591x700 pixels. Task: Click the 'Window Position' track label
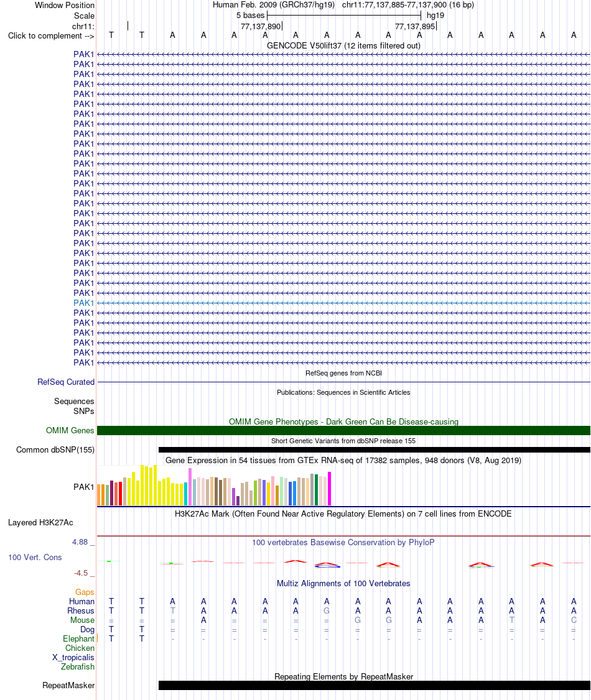65,6
